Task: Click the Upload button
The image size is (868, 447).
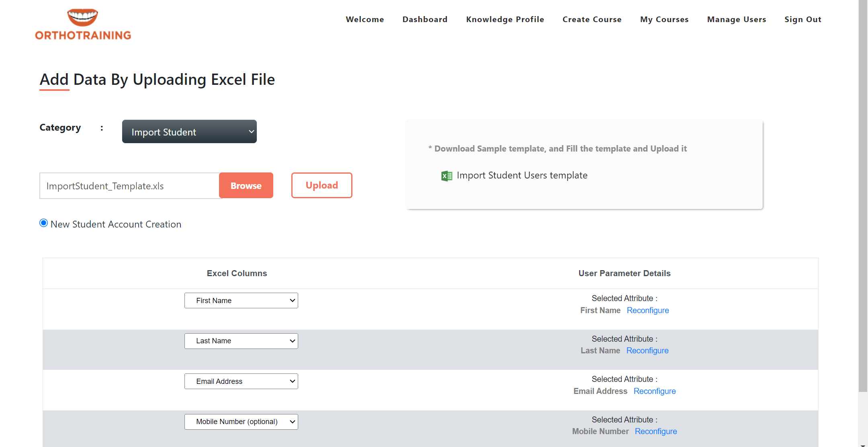Action: [321, 185]
